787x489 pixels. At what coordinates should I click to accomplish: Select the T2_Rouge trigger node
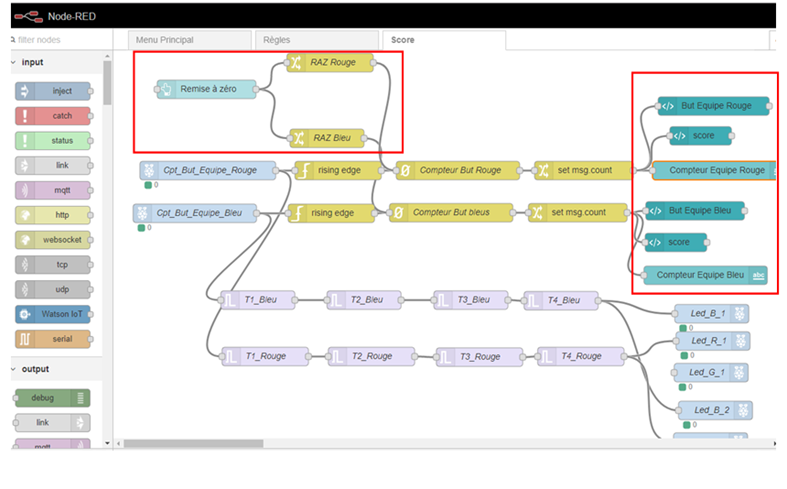pos(371,356)
